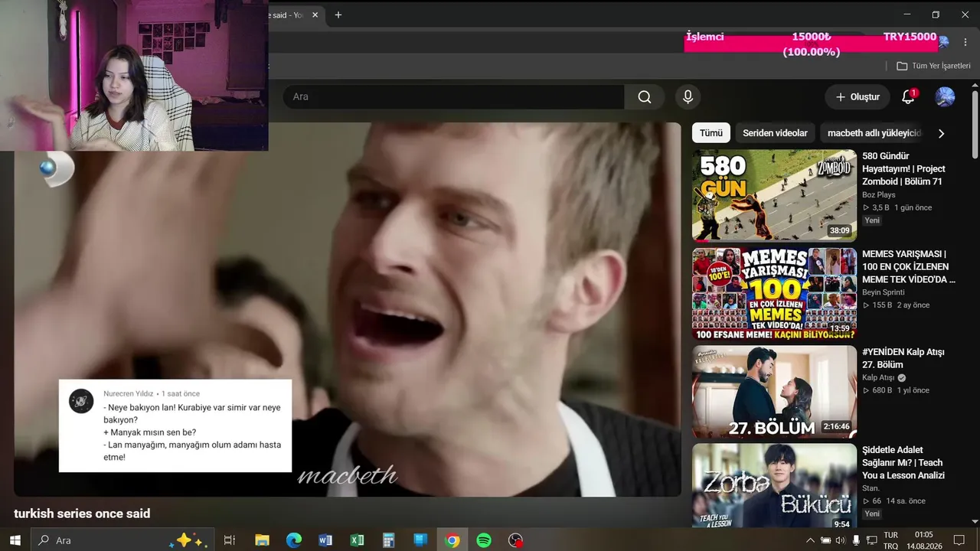This screenshot has width=980, height=551.
Task: Start voice search with the microphone icon
Action: click(688, 97)
